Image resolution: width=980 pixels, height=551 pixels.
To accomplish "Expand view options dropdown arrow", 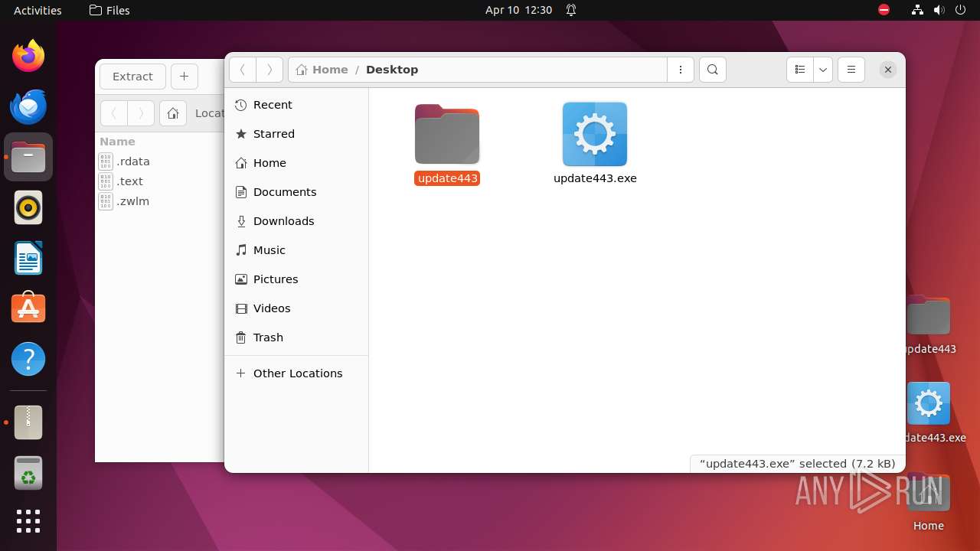I will click(823, 70).
